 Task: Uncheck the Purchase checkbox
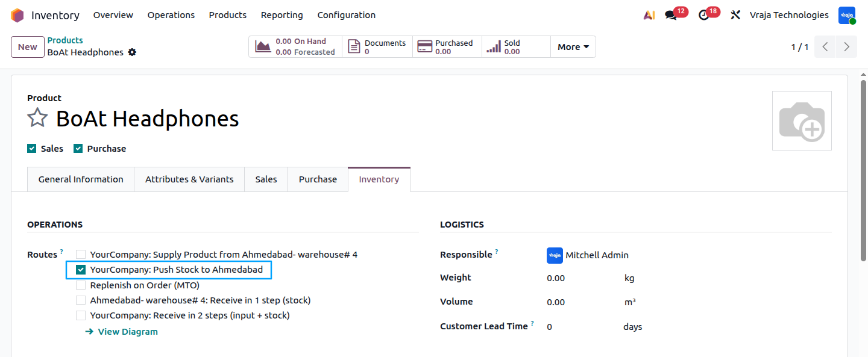[78, 149]
